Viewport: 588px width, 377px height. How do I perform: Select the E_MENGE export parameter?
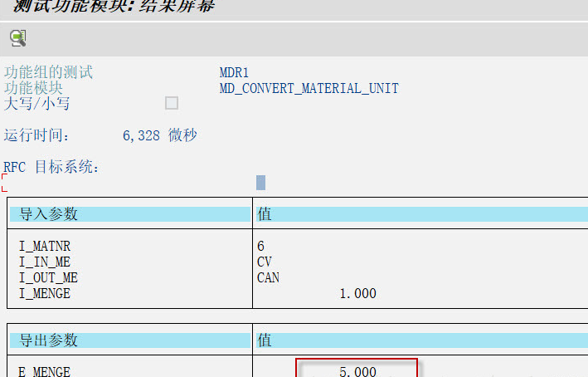coord(44,371)
